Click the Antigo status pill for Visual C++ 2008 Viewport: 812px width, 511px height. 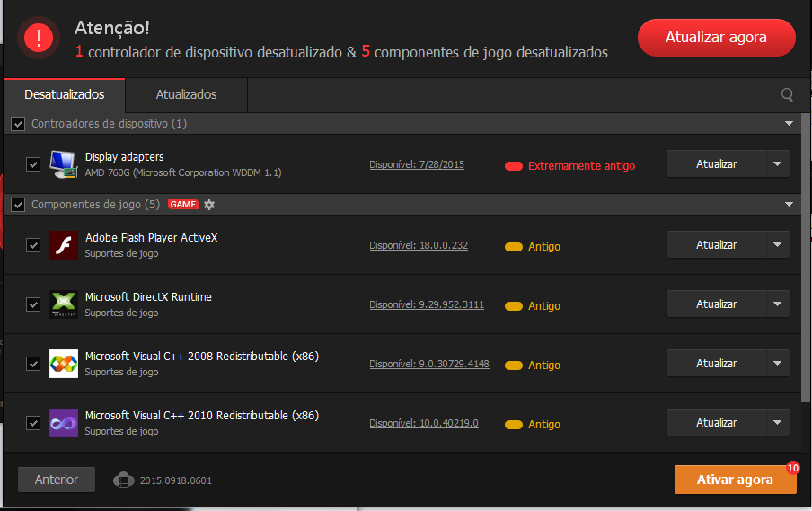[514, 366]
